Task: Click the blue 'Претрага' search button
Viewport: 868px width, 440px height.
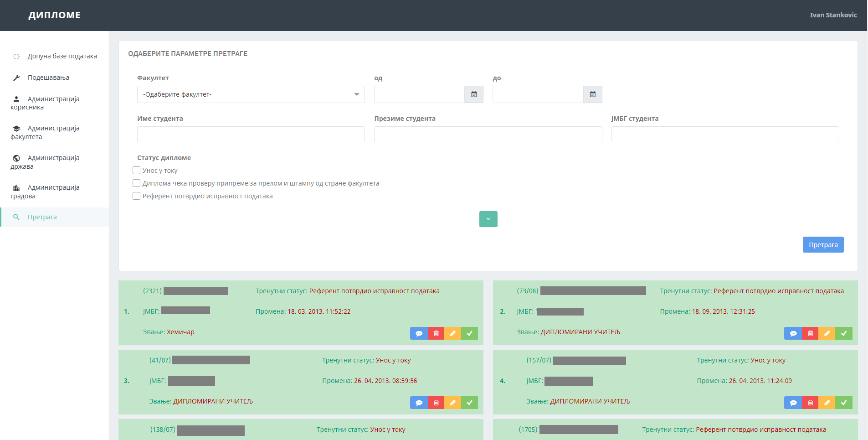Action: click(823, 245)
